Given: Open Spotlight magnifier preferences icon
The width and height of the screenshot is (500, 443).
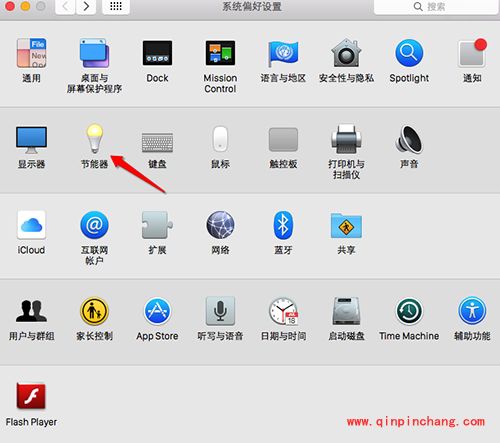Looking at the screenshot, I should pyautogui.click(x=409, y=53).
